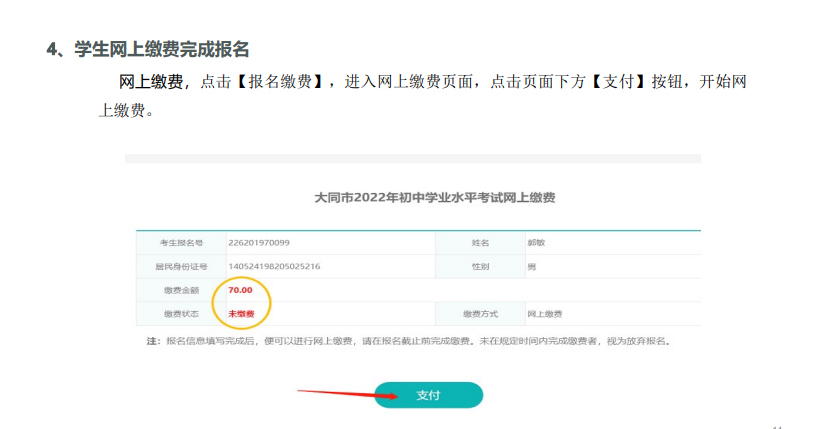Click the bold 网上缴费 text in paragraph

click(x=151, y=82)
